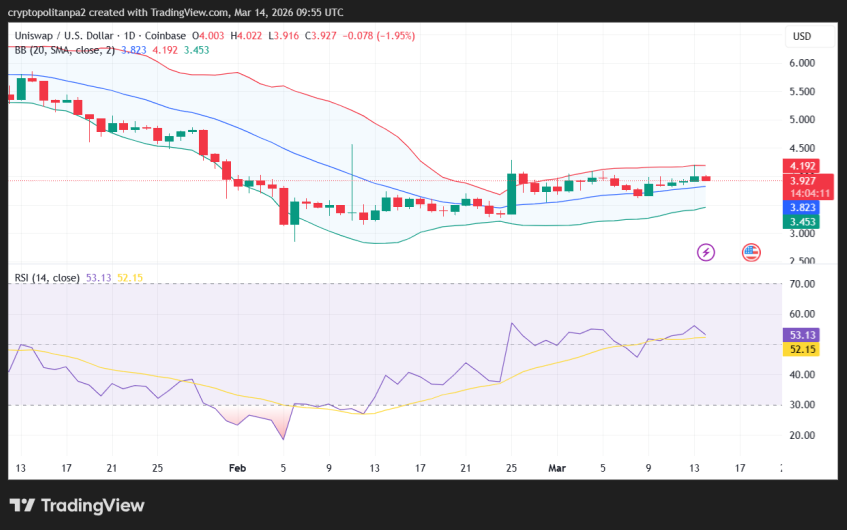The height and width of the screenshot is (530, 847).
Task: Click the US flag economic event icon
Action: pos(751,252)
